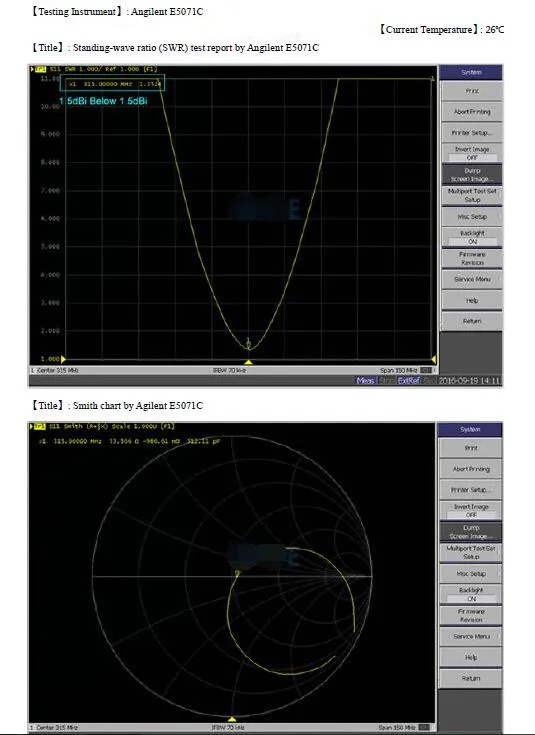This screenshot has height=735, width=535.
Task: Click Meas indicator in instrument status bar
Action: coord(365,381)
